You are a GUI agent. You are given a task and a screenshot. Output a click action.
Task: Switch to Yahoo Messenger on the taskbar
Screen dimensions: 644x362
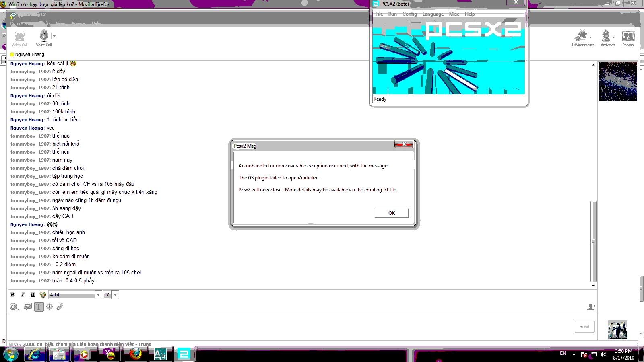(x=109, y=354)
